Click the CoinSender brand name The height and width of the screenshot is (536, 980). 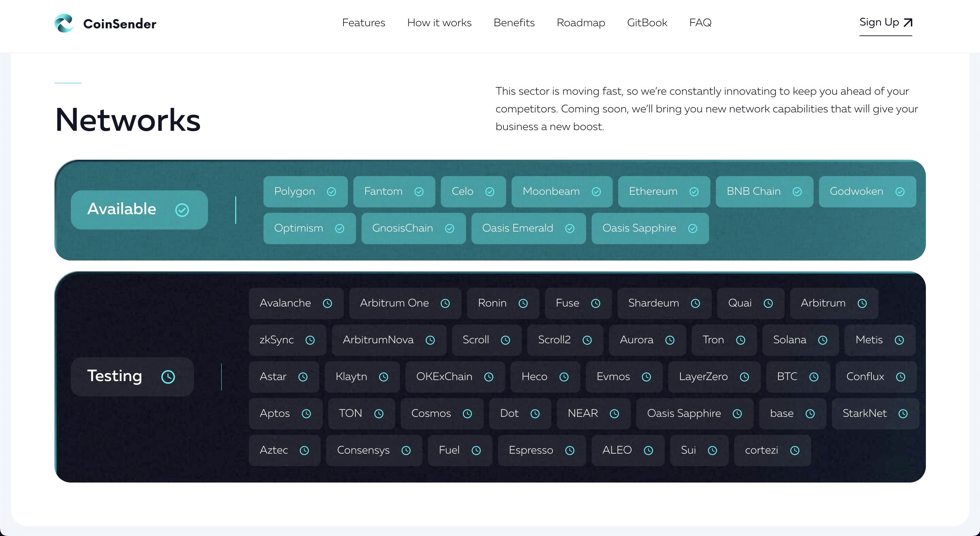[x=119, y=24]
